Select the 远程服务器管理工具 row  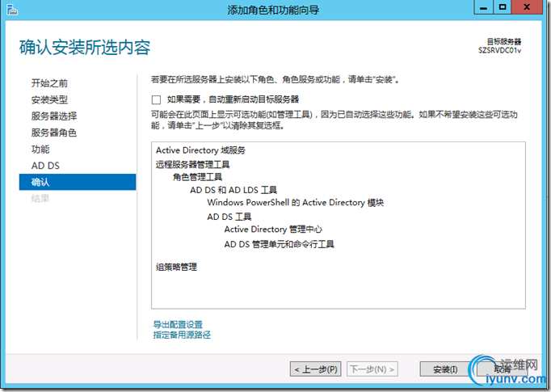point(192,165)
